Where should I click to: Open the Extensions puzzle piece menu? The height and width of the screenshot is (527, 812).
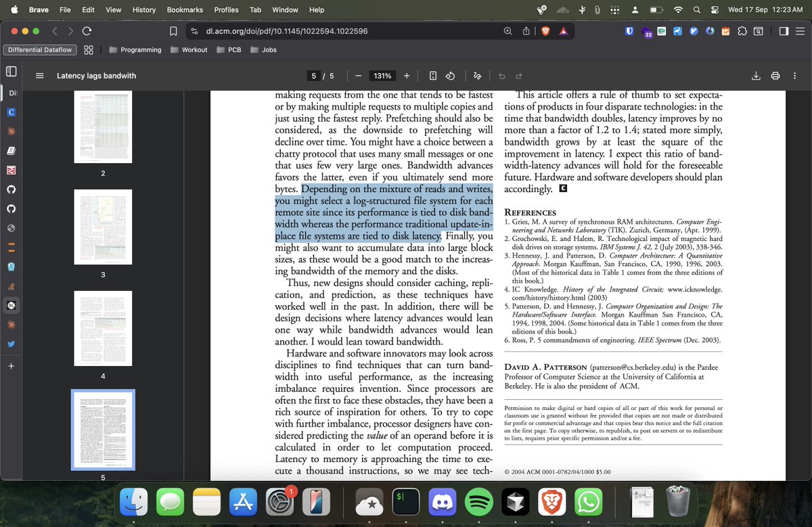[x=742, y=31]
